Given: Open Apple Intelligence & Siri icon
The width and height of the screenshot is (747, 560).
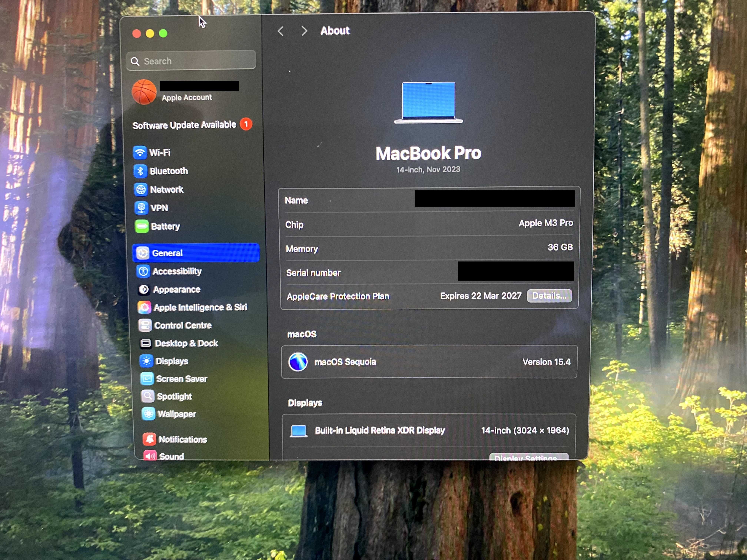Looking at the screenshot, I should (145, 307).
